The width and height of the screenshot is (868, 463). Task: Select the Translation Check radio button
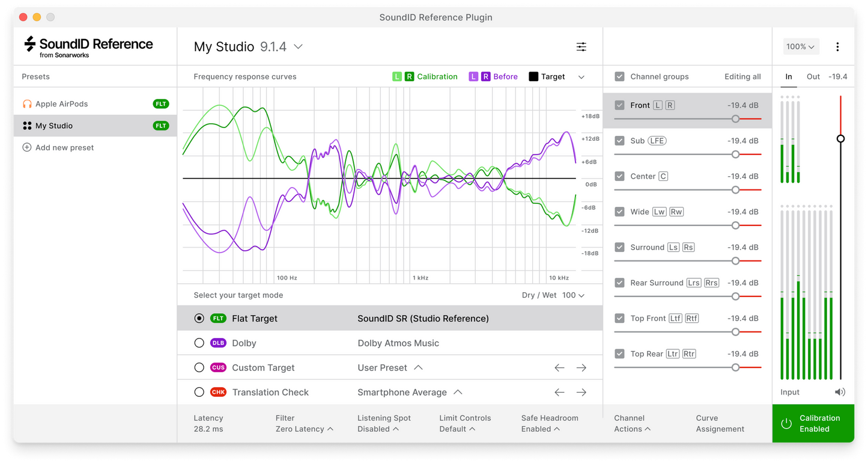199,392
